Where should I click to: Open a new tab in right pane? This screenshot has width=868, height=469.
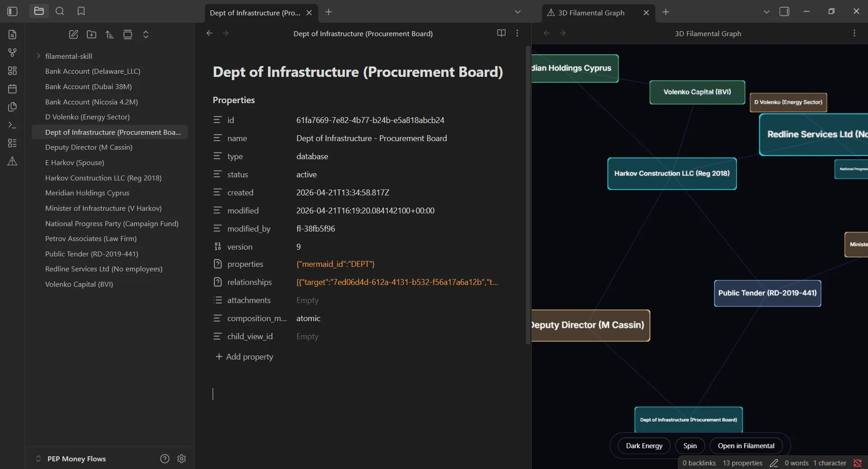(x=666, y=12)
